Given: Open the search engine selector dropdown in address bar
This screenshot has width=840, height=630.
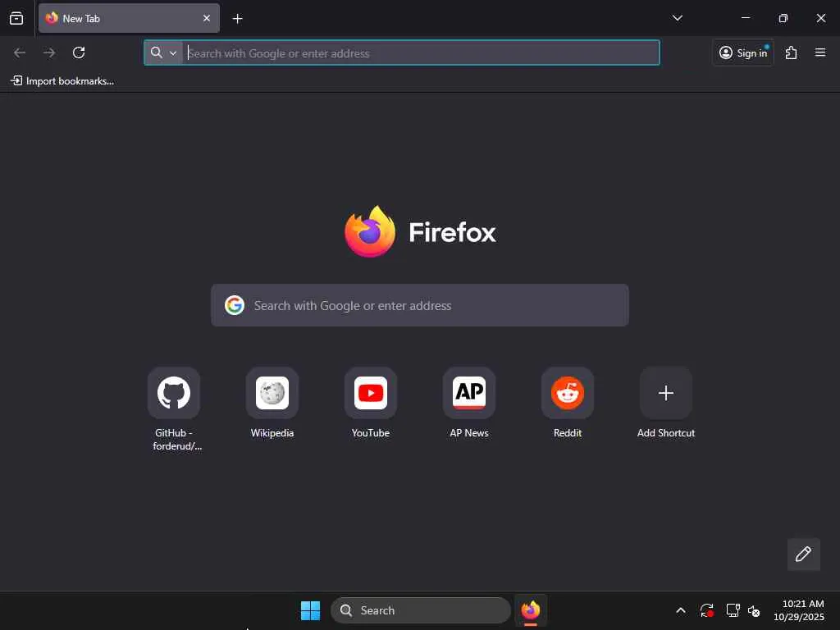Looking at the screenshot, I should (x=163, y=52).
